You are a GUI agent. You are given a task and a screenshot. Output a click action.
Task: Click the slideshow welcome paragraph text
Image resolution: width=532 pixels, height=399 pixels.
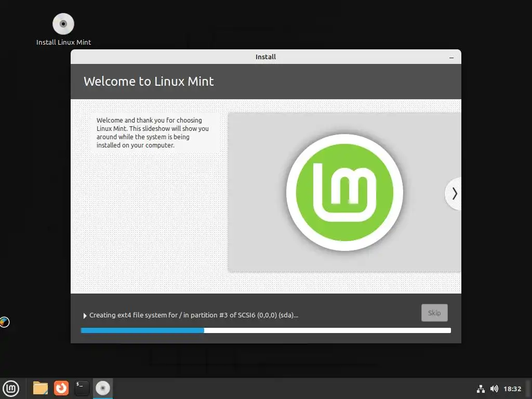click(152, 132)
